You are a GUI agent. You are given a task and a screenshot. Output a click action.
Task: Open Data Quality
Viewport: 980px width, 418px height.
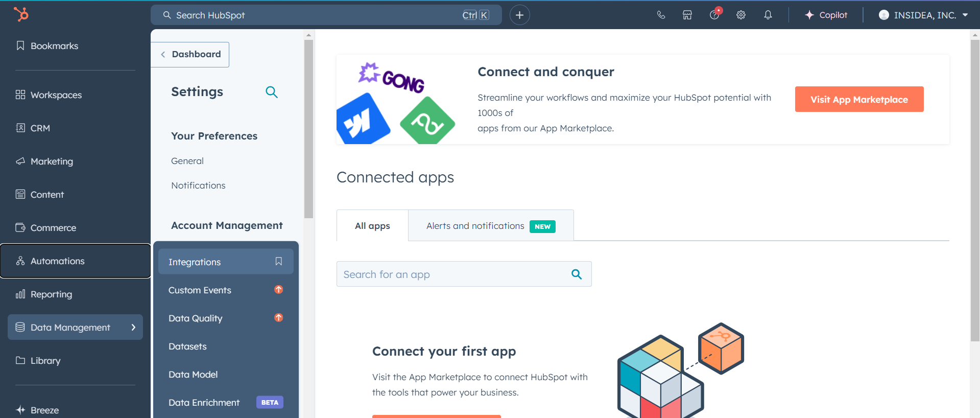(x=196, y=318)
